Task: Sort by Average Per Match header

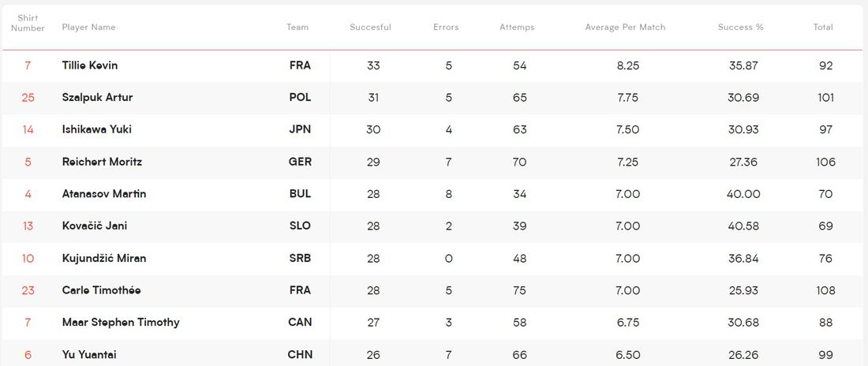Action: (625, 27)
